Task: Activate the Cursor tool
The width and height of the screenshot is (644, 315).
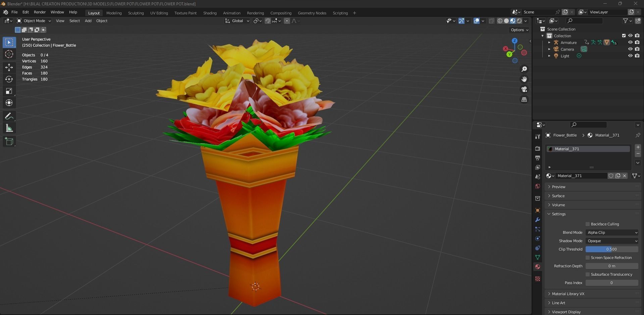Action: [x=9, y=54]
